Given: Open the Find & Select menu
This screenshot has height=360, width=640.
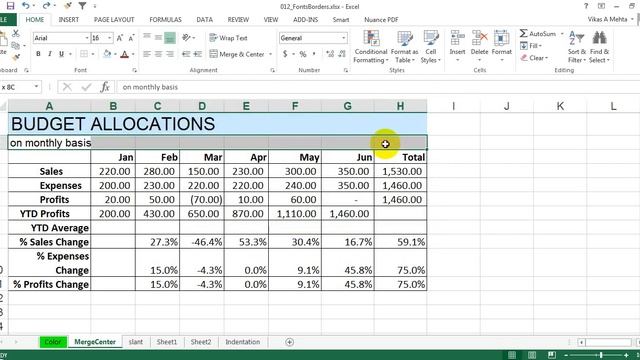Looking at the screenshot, I should [x=599, y=47].
